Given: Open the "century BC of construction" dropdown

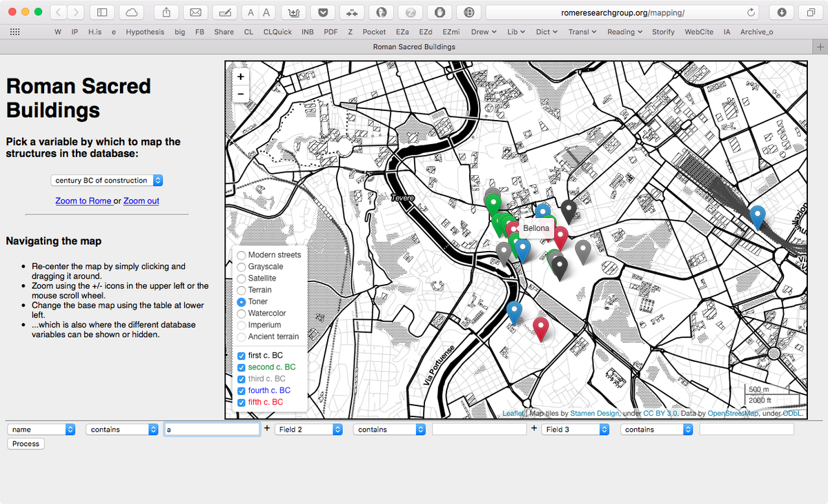Looking at the screenshot, I should (x=107, y=180).
